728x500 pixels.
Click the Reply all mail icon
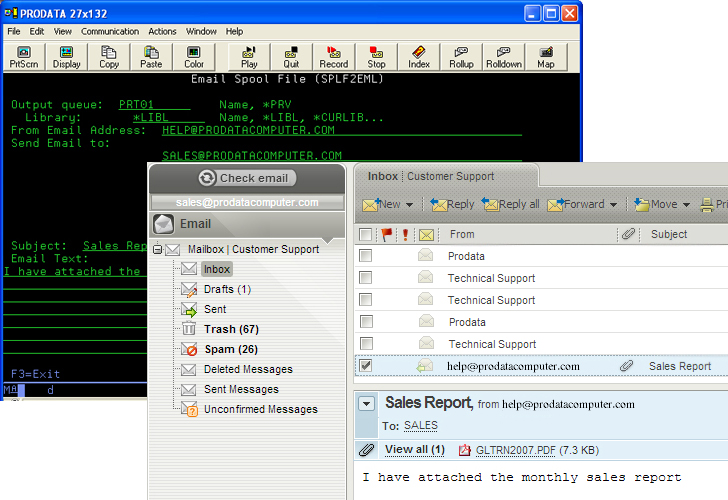[490, 204]
